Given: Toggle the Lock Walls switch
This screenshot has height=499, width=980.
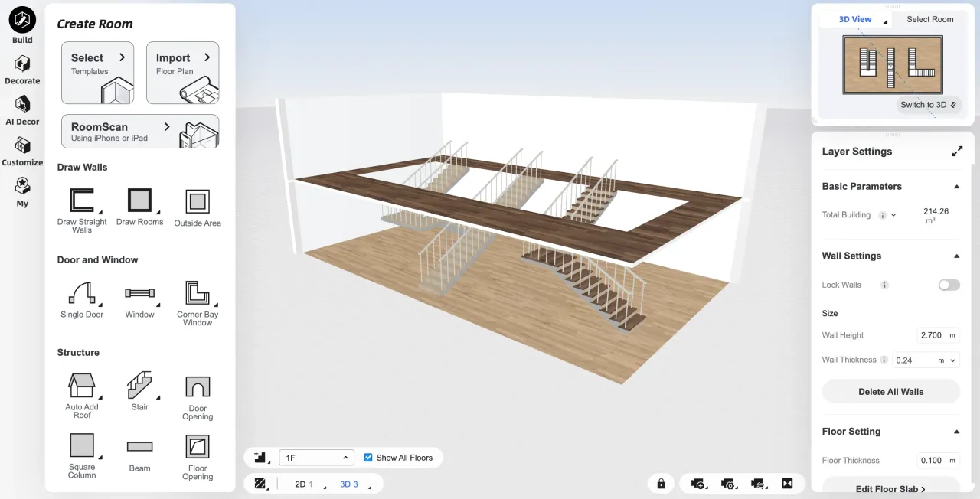Looking at the screenshot, I should coord(949,285).
